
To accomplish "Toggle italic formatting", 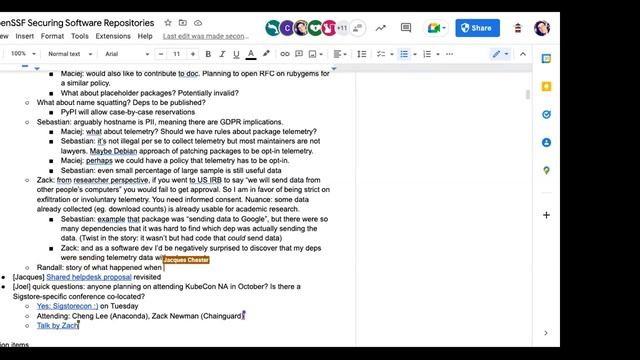I will pos(222,54).
